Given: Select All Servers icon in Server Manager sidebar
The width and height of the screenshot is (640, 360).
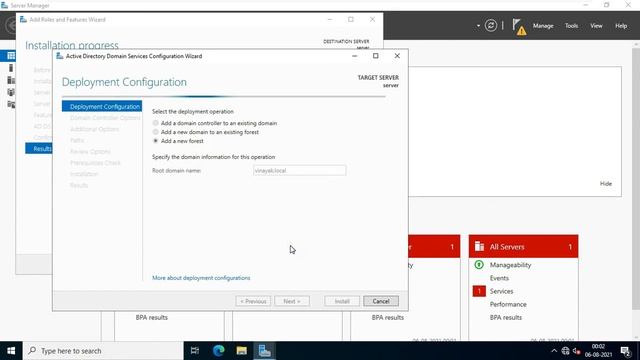Looking at the screenshot, I should 11,80.
